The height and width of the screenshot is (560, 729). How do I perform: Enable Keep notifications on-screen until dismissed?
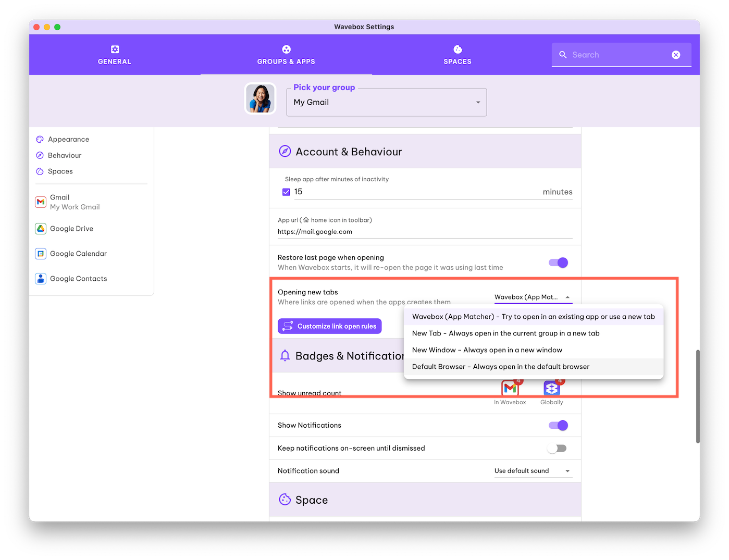point(557,449)
